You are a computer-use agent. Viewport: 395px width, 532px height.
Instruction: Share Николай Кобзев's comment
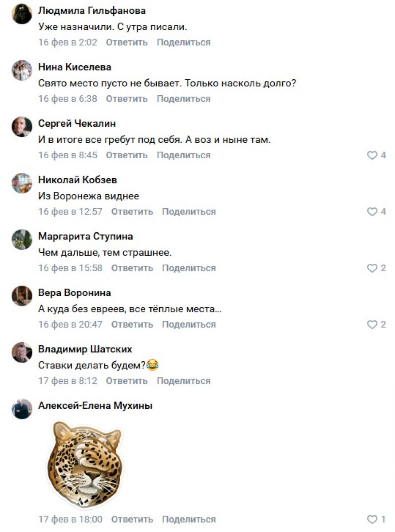pyautogui.click(x=189, y=211)
